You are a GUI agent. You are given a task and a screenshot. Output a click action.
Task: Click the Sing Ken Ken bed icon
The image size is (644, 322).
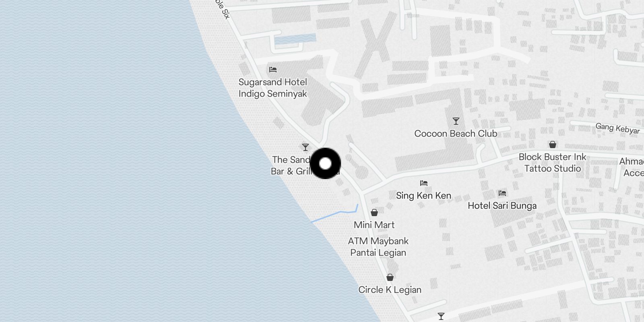[424, 183]
